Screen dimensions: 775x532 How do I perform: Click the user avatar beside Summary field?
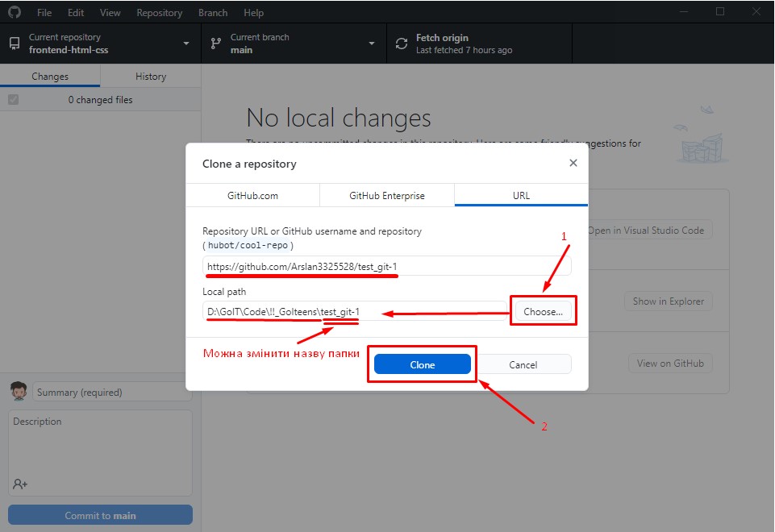pyautogui.click(x=19, y=391)
